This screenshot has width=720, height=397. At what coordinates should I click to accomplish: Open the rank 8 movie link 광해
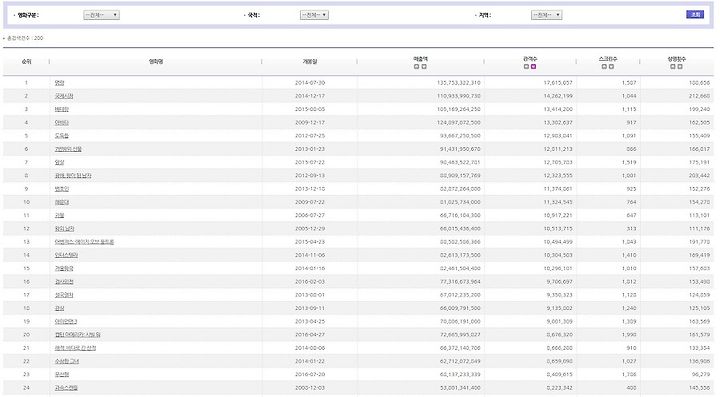click(x=73, y=176)
